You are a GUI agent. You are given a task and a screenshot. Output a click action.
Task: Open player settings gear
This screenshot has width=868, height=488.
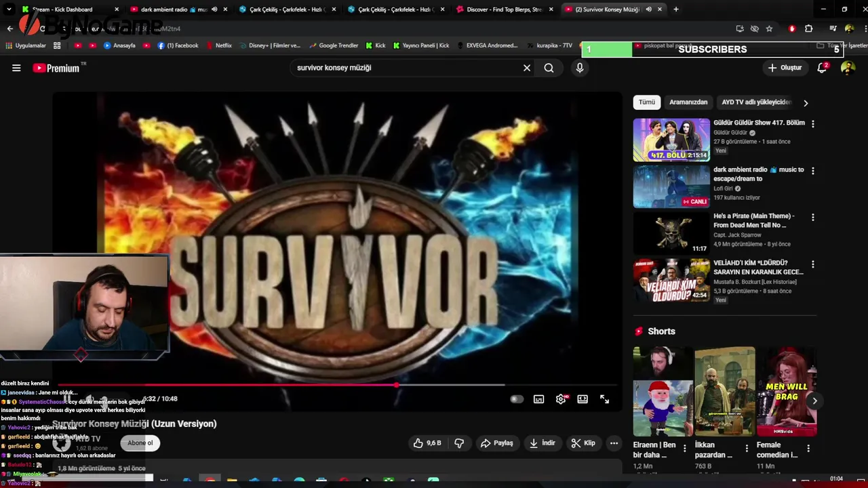click(x=561, y=399)
